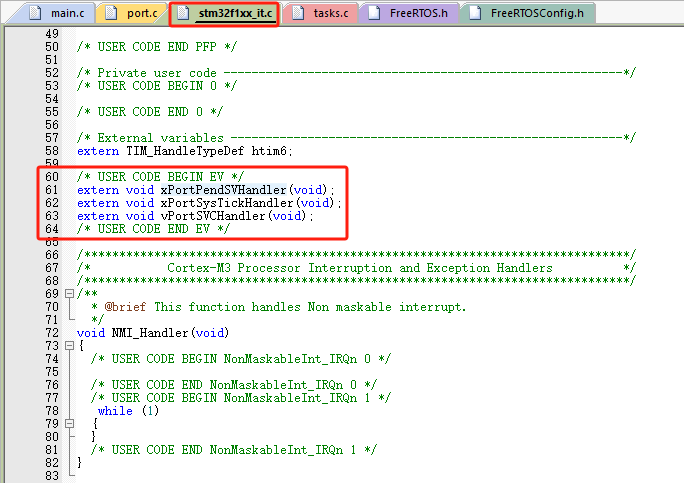Click line number 61 in the gutter
Screen dimensions: 684x483
click(x=52, y=190)
